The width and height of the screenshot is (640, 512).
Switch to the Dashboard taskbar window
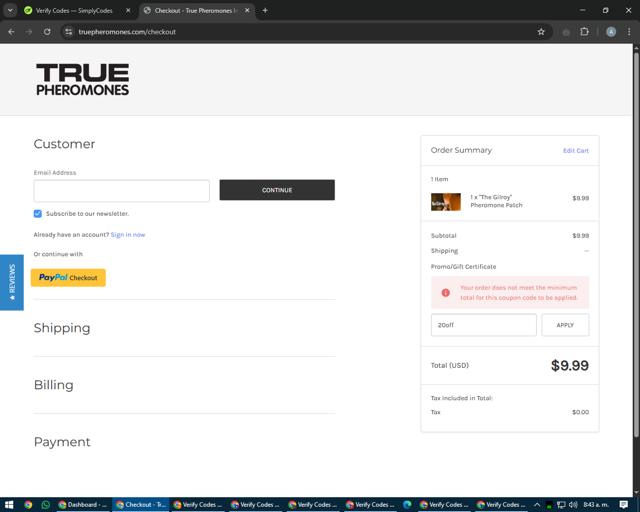coord(83,505)
